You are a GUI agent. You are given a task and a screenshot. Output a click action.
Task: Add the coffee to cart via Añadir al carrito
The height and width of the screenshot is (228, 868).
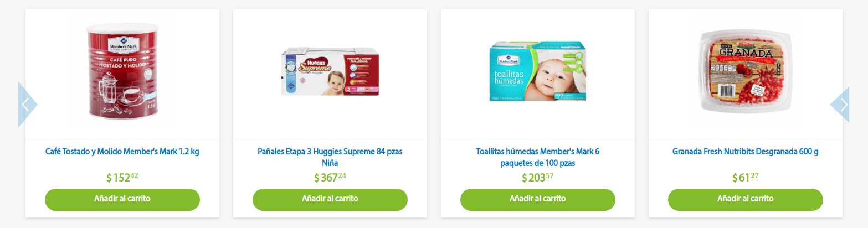tap(122, 199)
